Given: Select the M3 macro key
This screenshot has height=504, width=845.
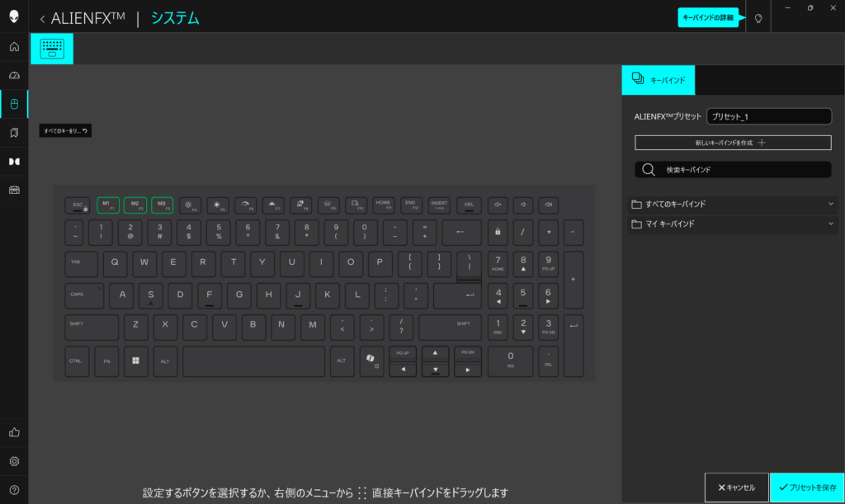Looking at the screenshot, I should (x=163, y=205).
